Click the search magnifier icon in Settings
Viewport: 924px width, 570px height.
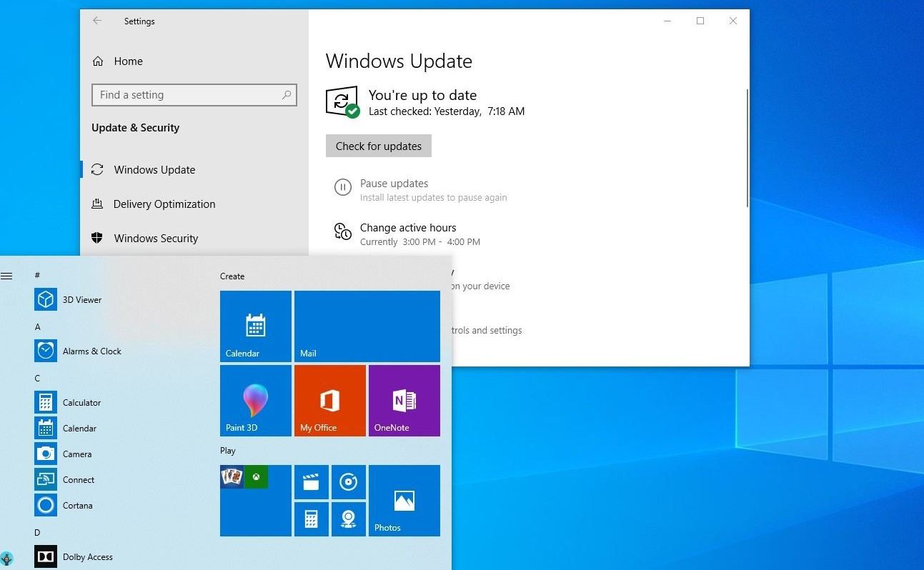tap(286, 94)
